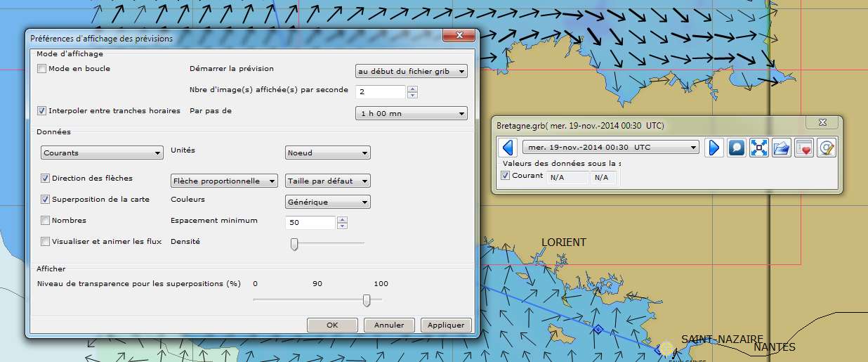Enable the Nombres checkbox
The height and width of the screenshot is (362, 868).
(46, 221)
